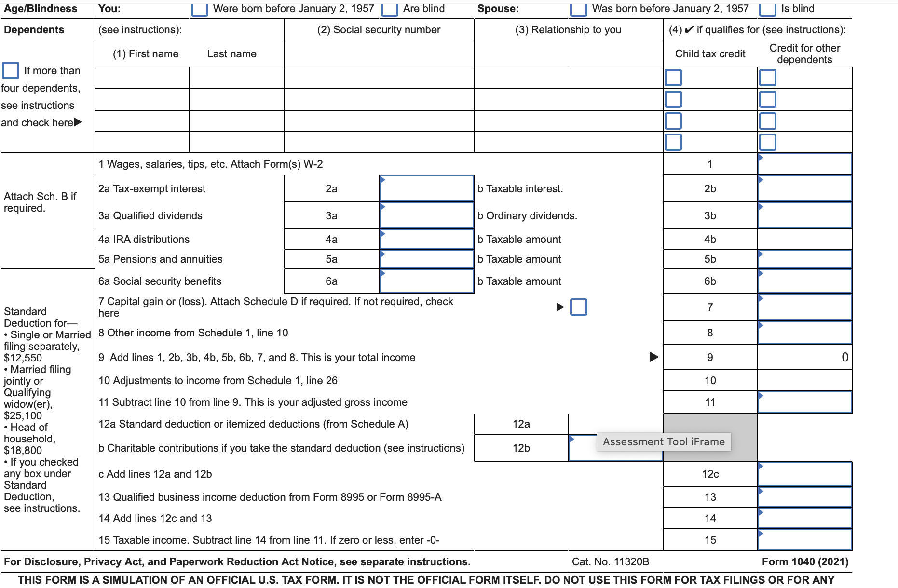Viewport: 898px width, 588px height.
Task: Click the line 8 other income field
Action: pyautogui.click(x=805, y=333)
